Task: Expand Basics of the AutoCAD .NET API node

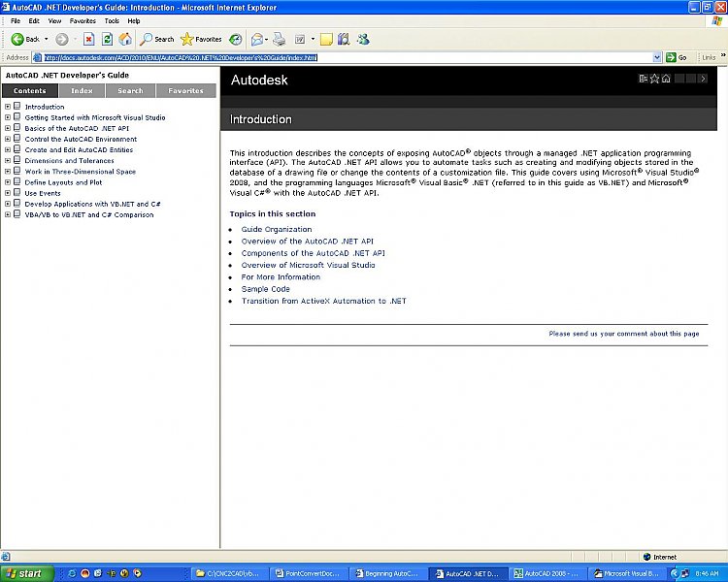Action: [8, 128]
